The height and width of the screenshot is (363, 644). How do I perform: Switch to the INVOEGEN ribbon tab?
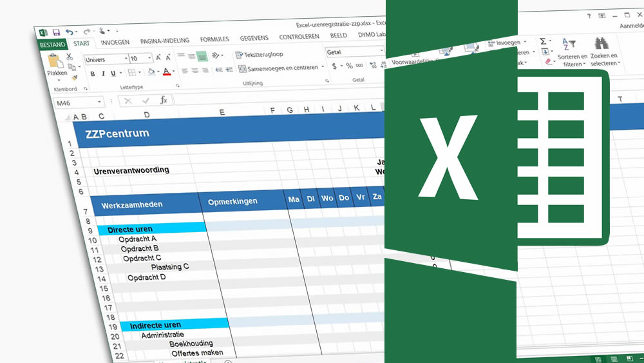pyautogui.click(x=115, y=43)
